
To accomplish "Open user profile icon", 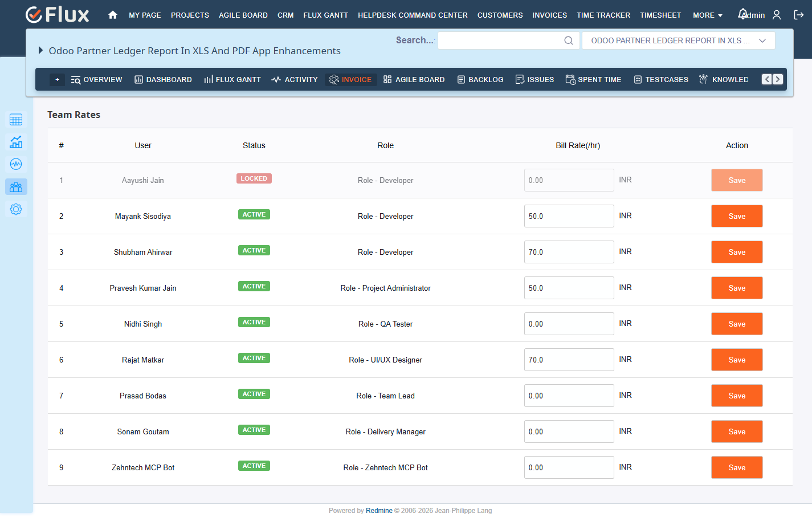I will pyautogui.click(x=777, y=15).
